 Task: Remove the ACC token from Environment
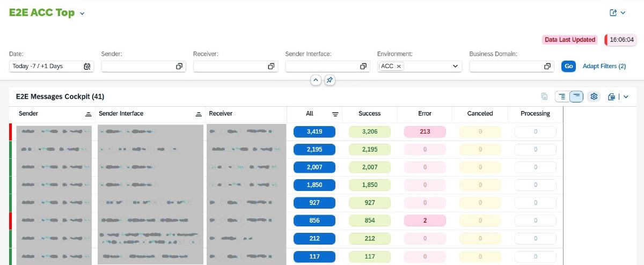pos(399,67)
